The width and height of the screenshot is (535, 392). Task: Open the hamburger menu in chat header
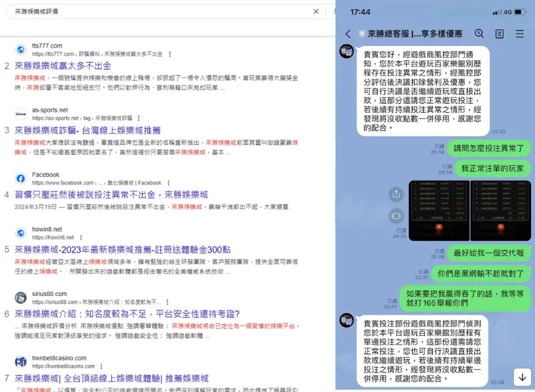point(520,34)
